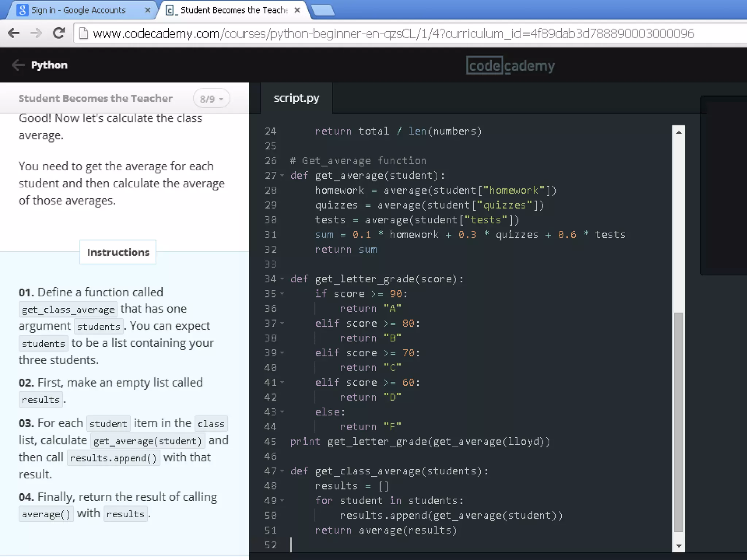The height and width of the screenshot is (560, 747).
Task: Open the 8/9 lesson progress dropdown
Action: tap(212, 99)
